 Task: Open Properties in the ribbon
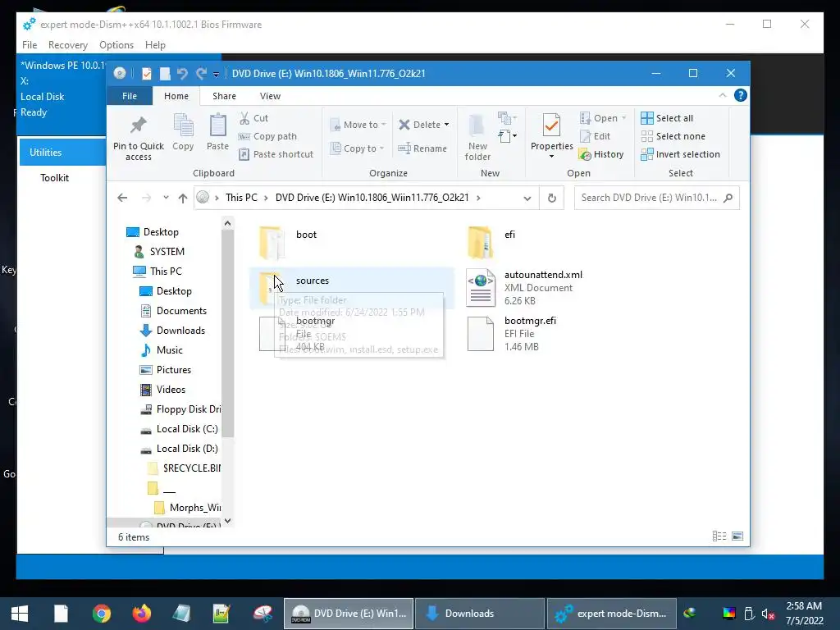[551, 132]
